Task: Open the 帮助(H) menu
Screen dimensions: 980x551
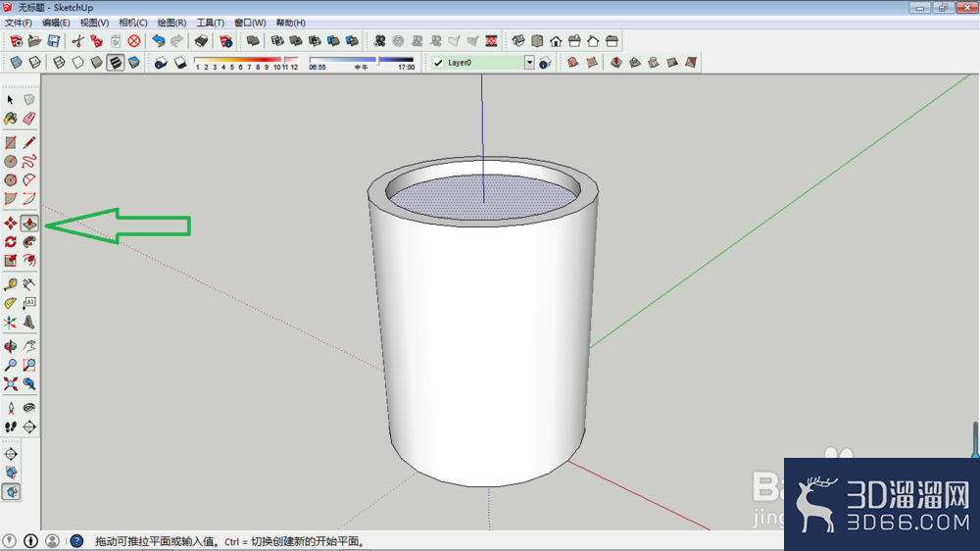Action: pyautogui.click(x=291, y=23)
